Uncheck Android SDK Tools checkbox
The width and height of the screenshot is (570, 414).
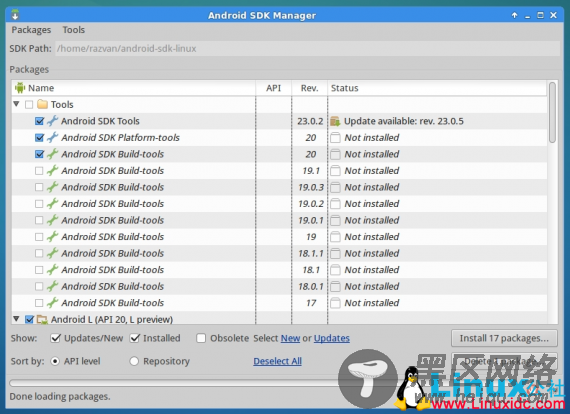coord(39,121)
